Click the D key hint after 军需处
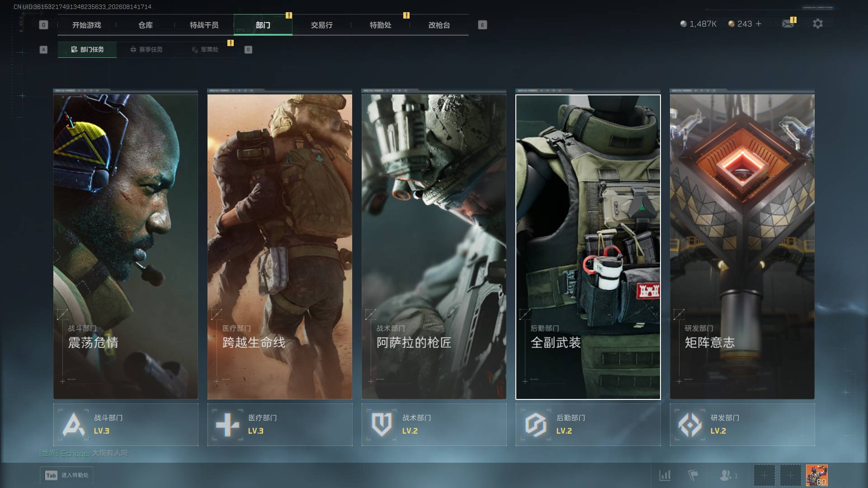The width and height of the screenshot is (868, 488). coord(248,50)
